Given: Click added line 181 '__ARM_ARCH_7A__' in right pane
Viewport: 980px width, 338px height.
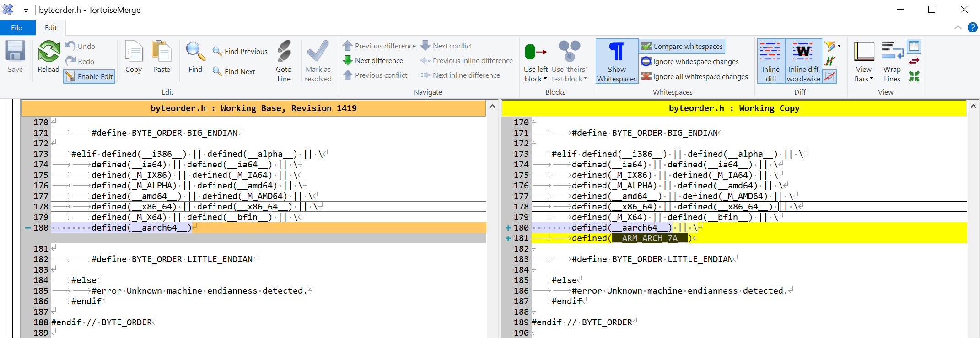Looking at the screenshot, I should pyautogui.click(x=749, y=238).
